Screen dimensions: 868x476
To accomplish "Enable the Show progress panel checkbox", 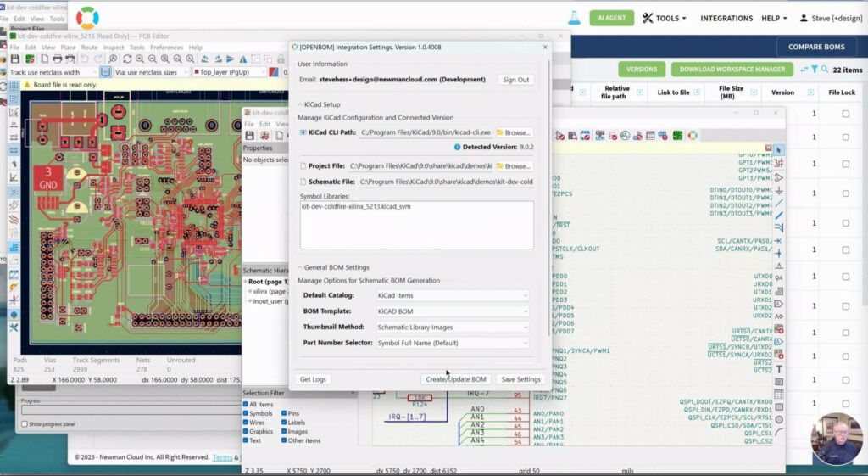I will click(25, 424).
